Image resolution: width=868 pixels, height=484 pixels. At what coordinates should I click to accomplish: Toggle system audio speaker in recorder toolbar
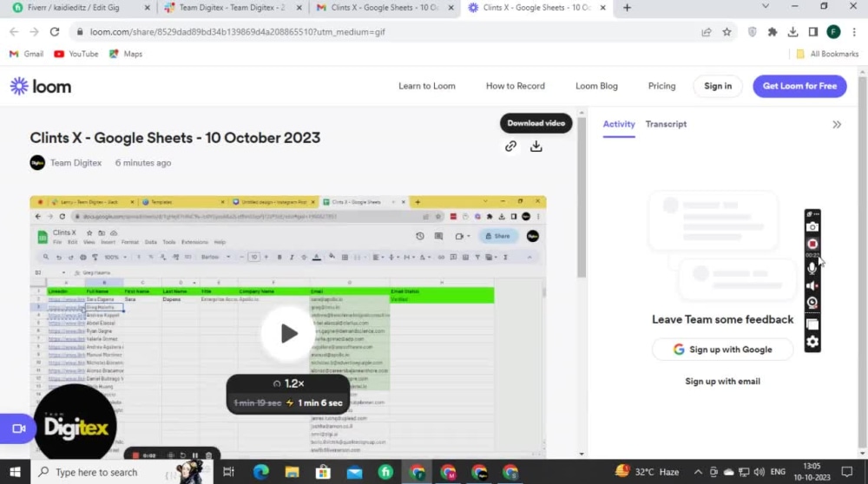(812, 286)
